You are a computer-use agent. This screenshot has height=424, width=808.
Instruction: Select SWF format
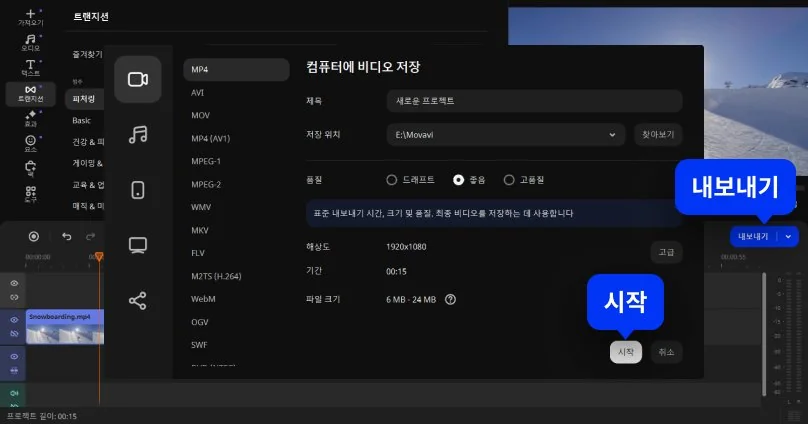pos(199,345)
